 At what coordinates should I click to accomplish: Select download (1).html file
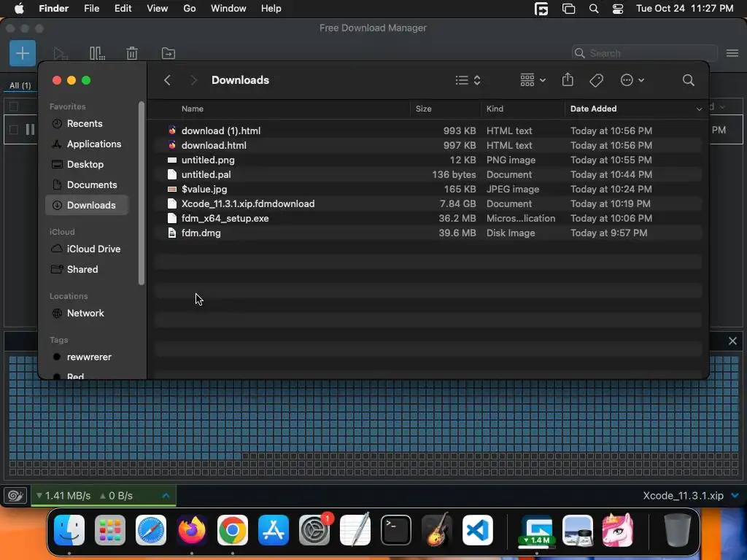[x=427, y=131]
